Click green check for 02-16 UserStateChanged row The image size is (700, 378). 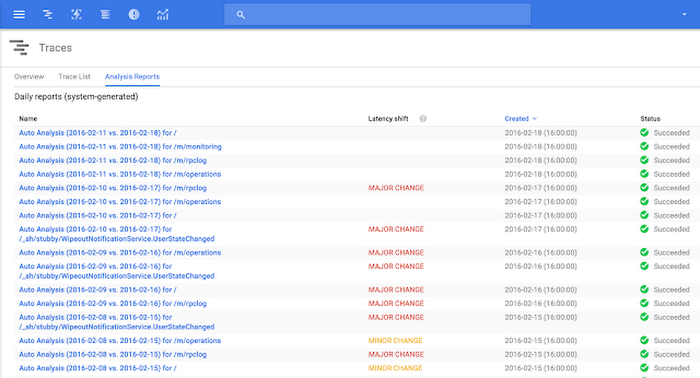coord(644,266)
